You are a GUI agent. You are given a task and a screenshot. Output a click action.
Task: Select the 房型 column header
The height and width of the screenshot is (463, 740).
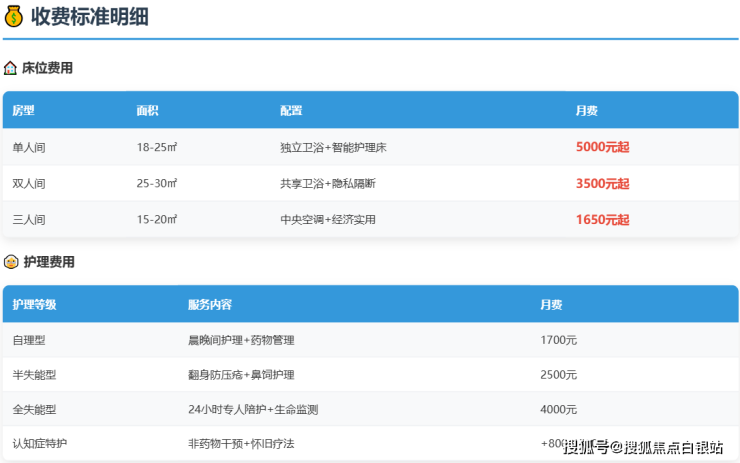point(24,110)
